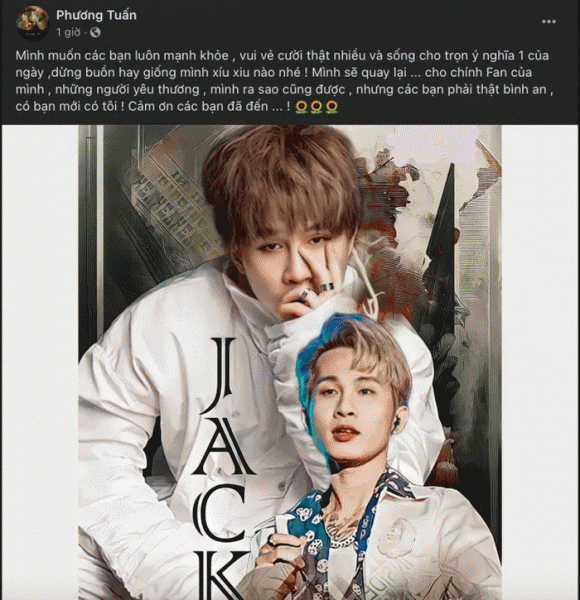The height and width of the screenshot is (600, 580).
Task: Click the white margin left of the poster
Action: [x=40, y=362]
